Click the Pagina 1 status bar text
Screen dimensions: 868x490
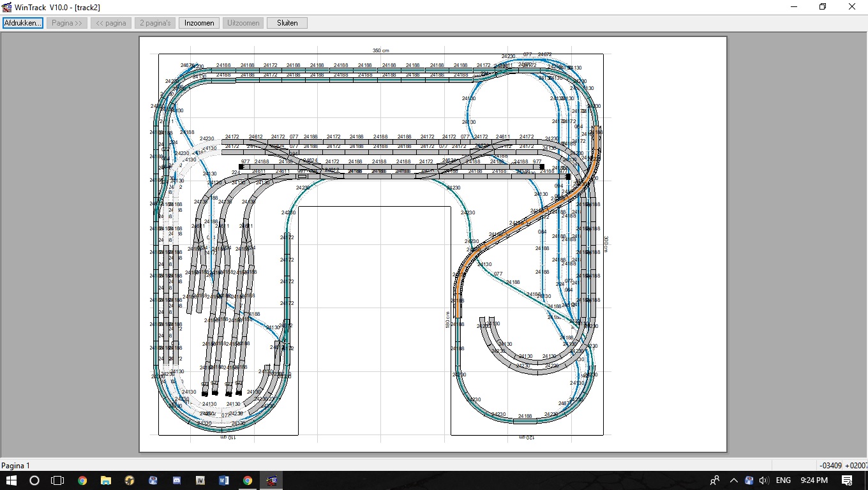[15, 466]
